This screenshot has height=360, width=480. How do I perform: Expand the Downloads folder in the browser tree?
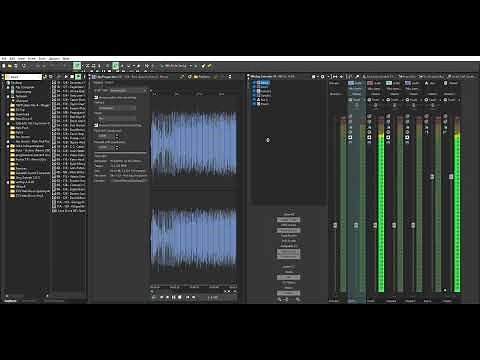[x=8, y=114]
